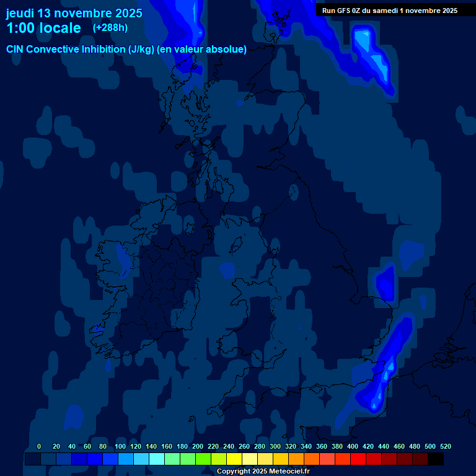Select the 160–180 aquamarine legend swatch
476x476 pixels.
[x=172, y=459]
